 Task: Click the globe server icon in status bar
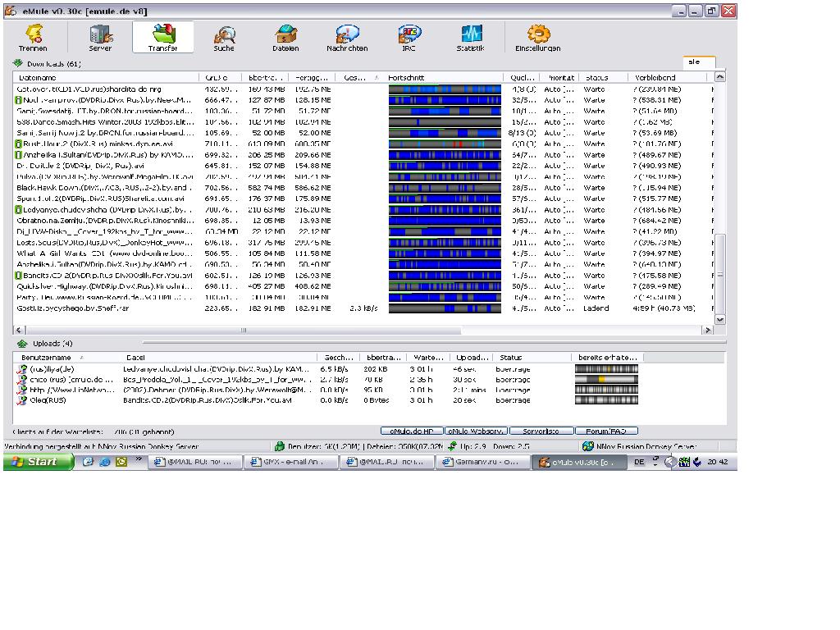click(587, 445)
